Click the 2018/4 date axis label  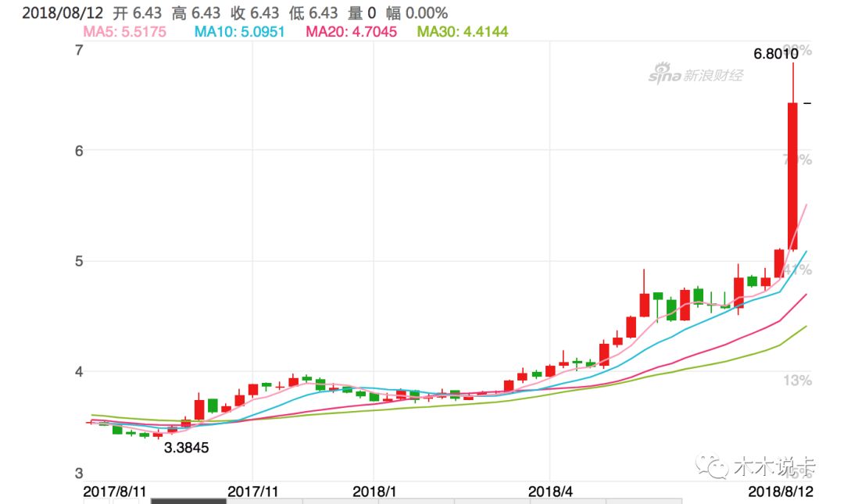(550, 491)
